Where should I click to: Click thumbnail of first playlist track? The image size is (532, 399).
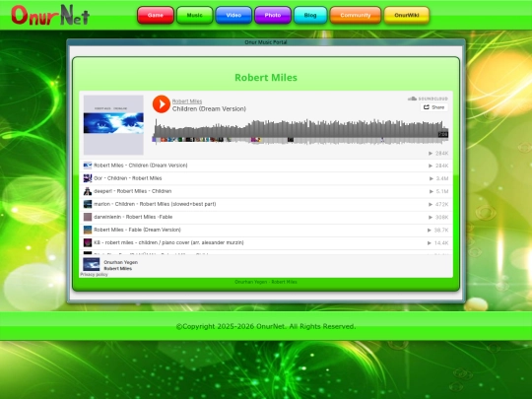coord(88,166)
